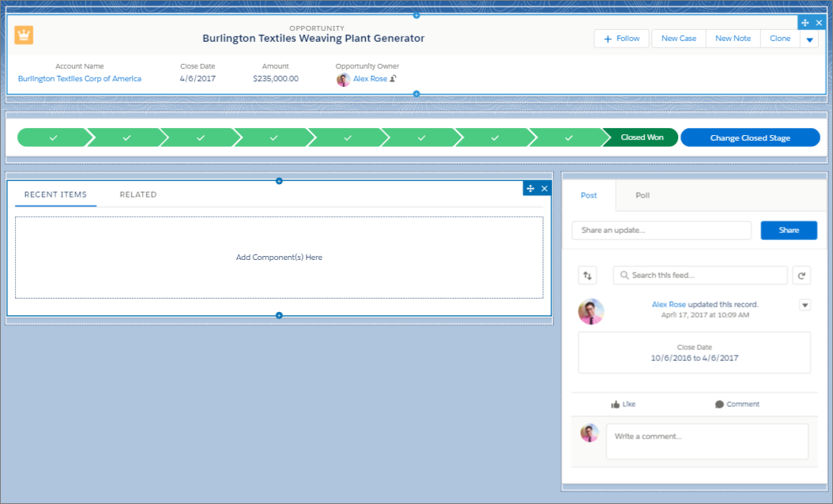Click the Close Date value 4/6/2017 in highlights
Viewport: 833px width, 504px height.
pos(198,78)
